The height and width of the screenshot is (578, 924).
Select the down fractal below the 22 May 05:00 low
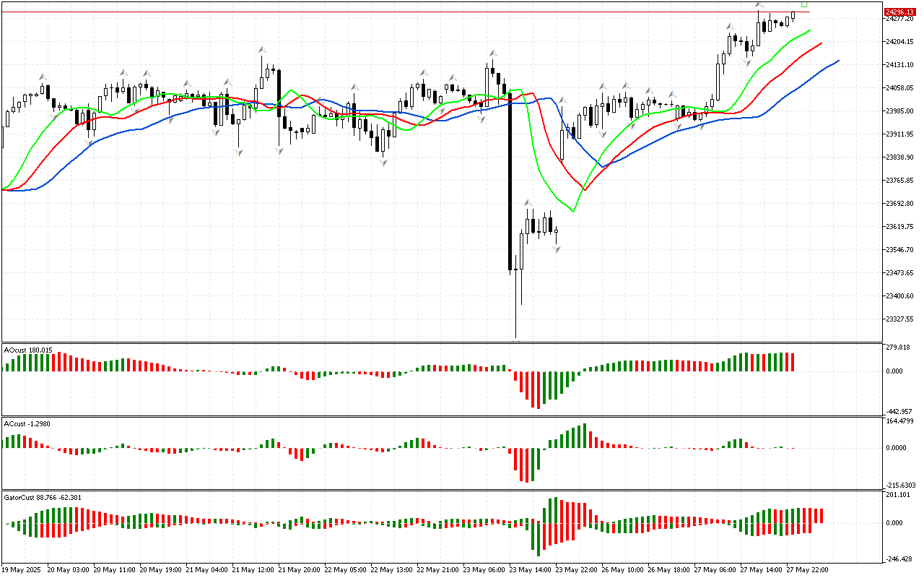[x=383, y=163]
